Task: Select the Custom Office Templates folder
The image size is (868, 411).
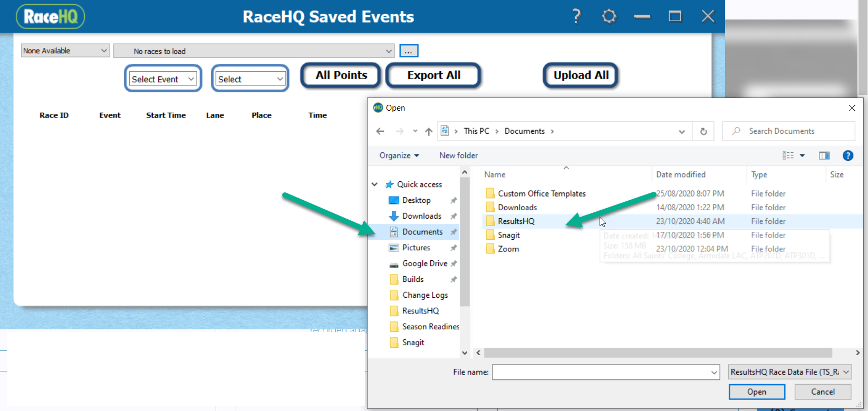Action: (x=542, y=194)
